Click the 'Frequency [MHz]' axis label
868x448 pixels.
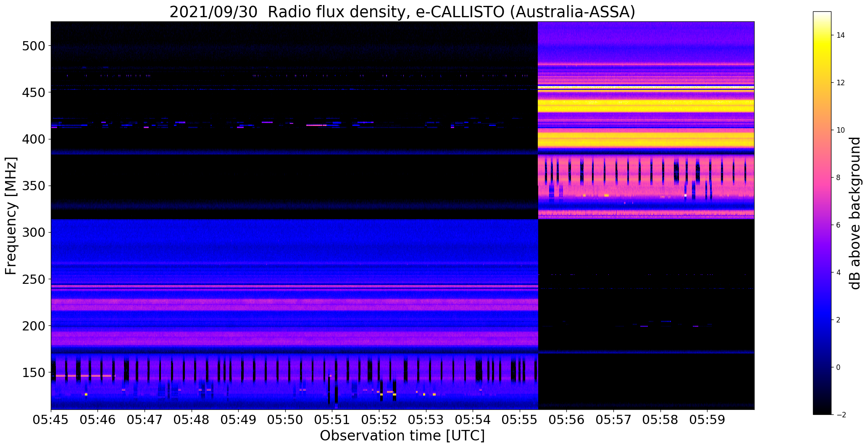[11, 216]
